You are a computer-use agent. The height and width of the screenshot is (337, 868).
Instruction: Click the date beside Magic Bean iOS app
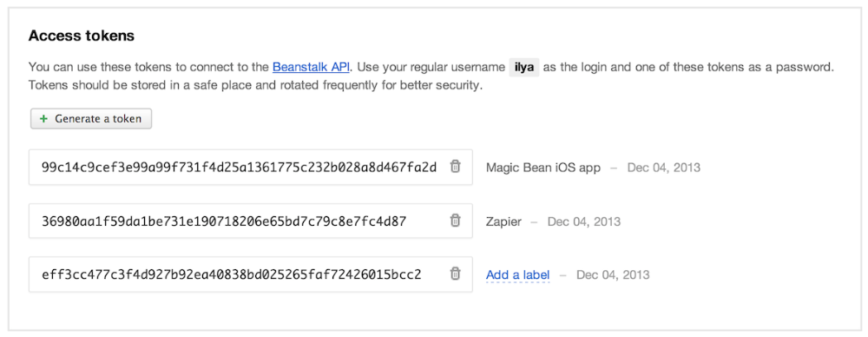click(664, 168)
